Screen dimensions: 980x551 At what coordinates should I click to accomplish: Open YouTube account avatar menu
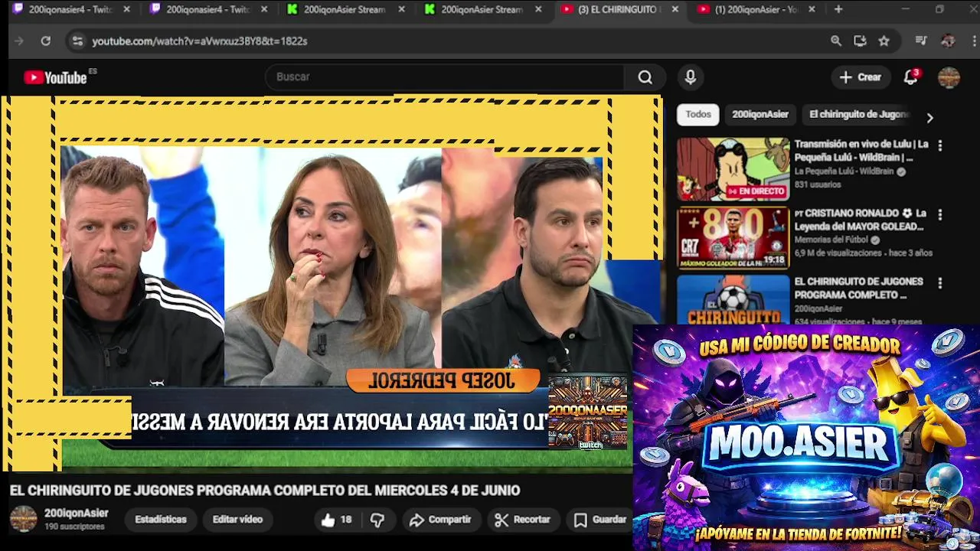tap(949, 77)
